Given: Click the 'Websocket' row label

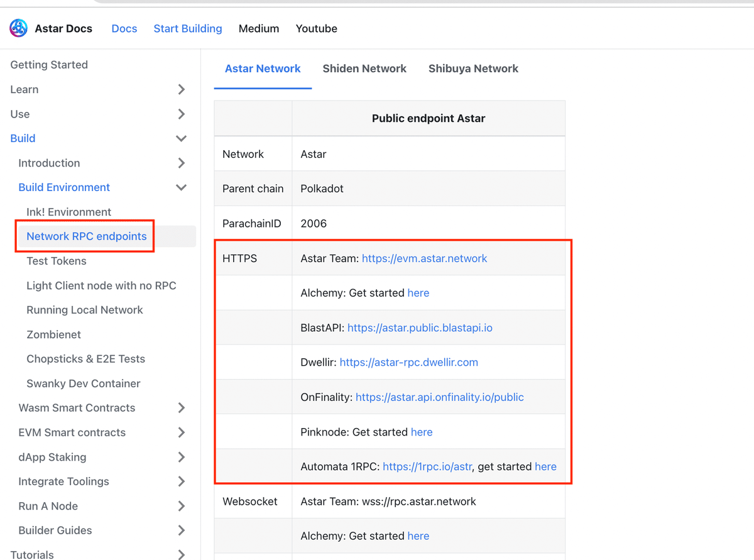Looking at the screenshot, I should click(x=249, y=502).
